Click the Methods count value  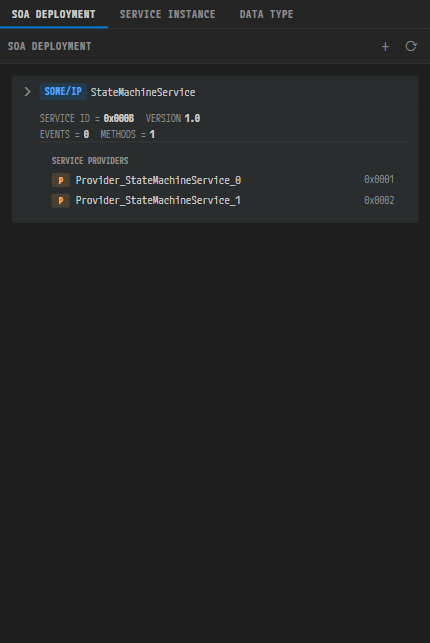(x=152, y=135)
